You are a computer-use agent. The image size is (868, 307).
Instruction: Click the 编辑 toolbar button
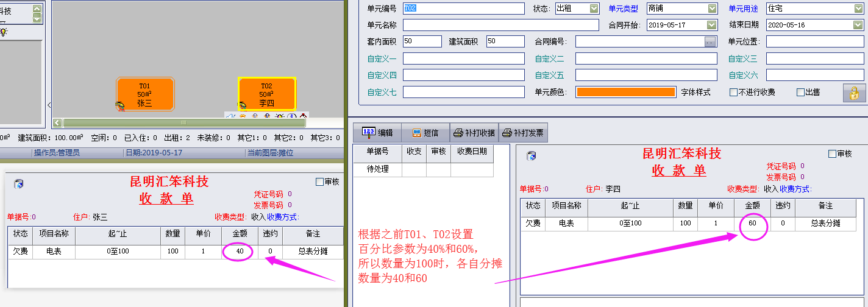coord(377,132)
